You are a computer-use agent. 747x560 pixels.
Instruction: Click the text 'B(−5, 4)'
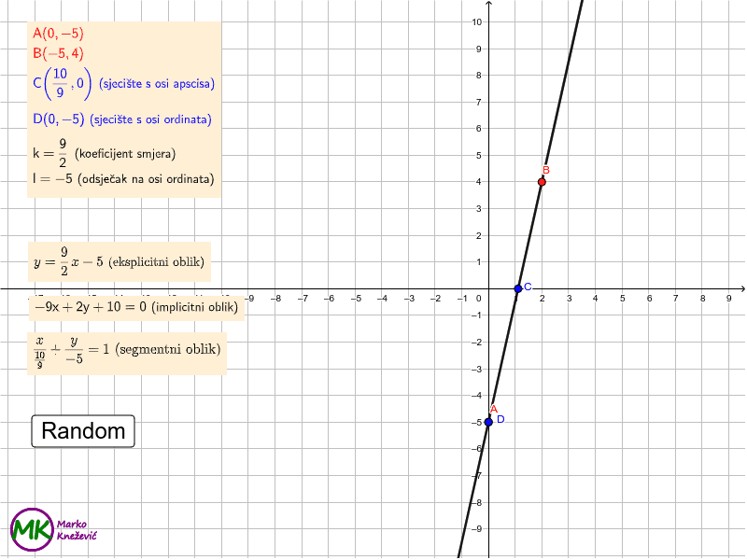click(x=58, y=53)
